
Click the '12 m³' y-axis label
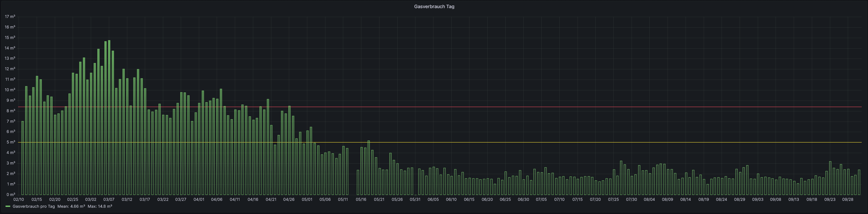10,69
